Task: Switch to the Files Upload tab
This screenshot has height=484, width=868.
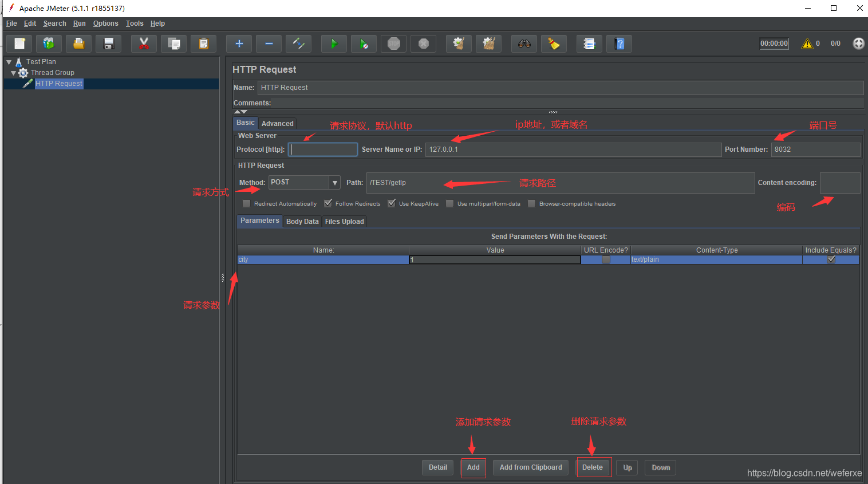Action: [344, 221]
